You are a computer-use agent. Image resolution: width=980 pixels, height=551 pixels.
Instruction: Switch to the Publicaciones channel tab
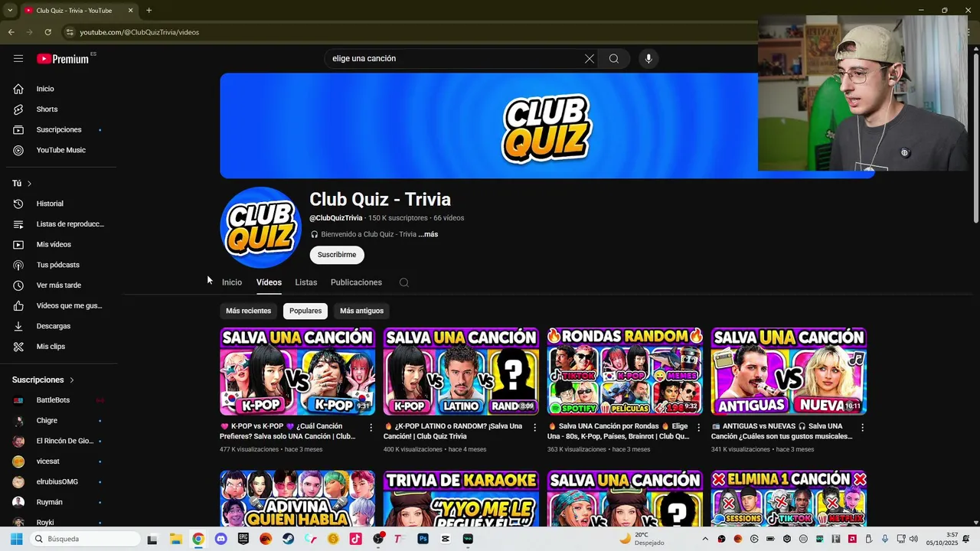(x=356, y=282)
